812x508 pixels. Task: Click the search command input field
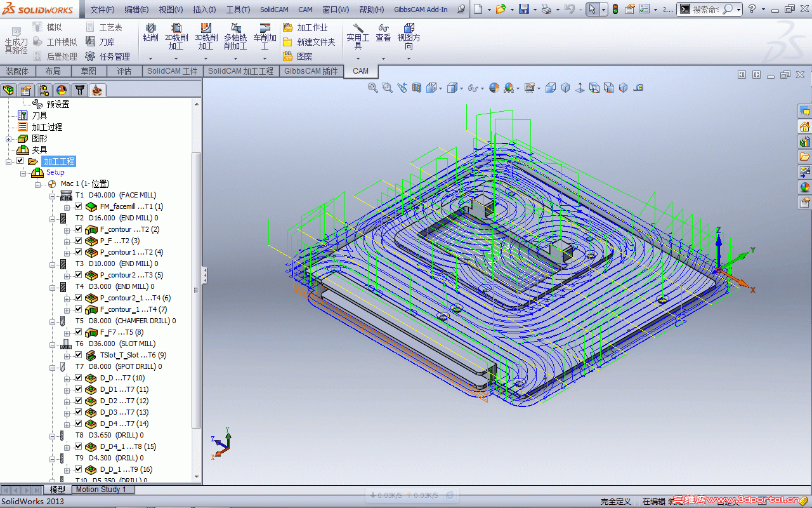(x=706, y=10)
